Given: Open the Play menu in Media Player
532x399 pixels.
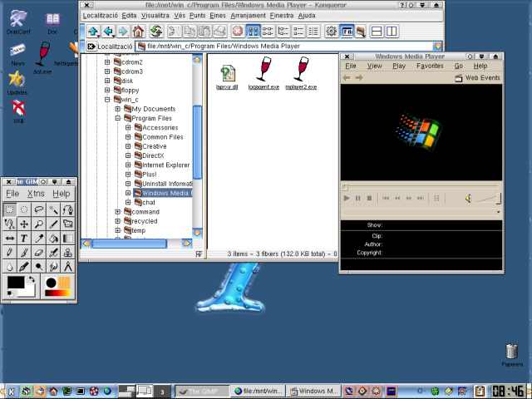Looking at the screenshot, I should [399, 66].
